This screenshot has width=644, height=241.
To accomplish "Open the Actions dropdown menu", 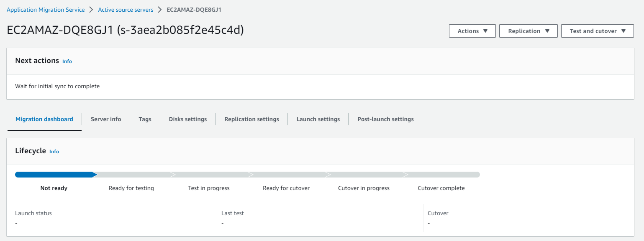I will point(472,31).
